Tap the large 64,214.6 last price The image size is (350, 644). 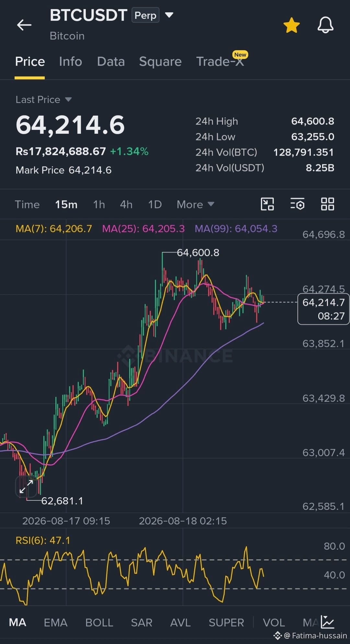point(70,125)
